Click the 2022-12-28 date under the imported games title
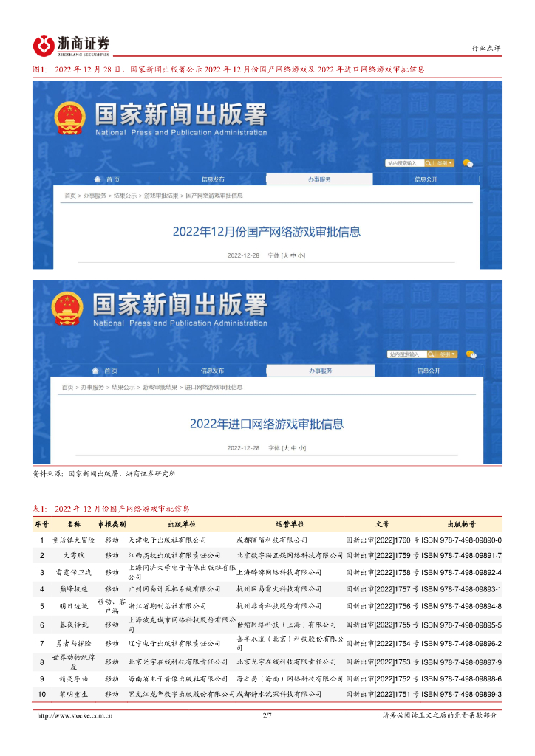The height and width of the screenshot is (756, 535). (x=243, y=448)
